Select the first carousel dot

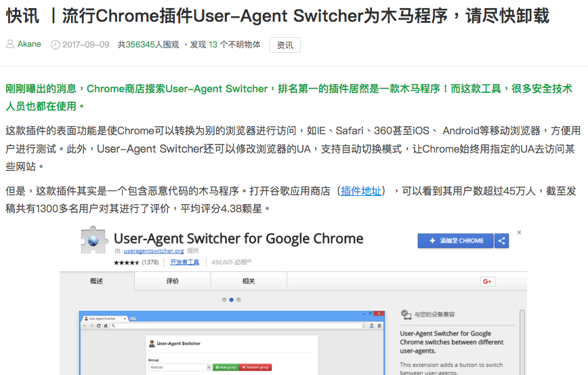[x=224, y=300]
